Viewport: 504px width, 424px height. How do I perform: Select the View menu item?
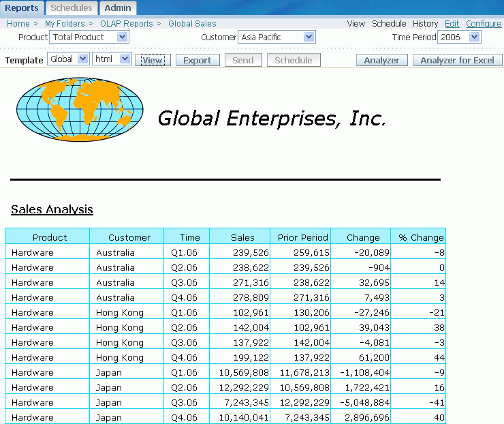[356, 23]
